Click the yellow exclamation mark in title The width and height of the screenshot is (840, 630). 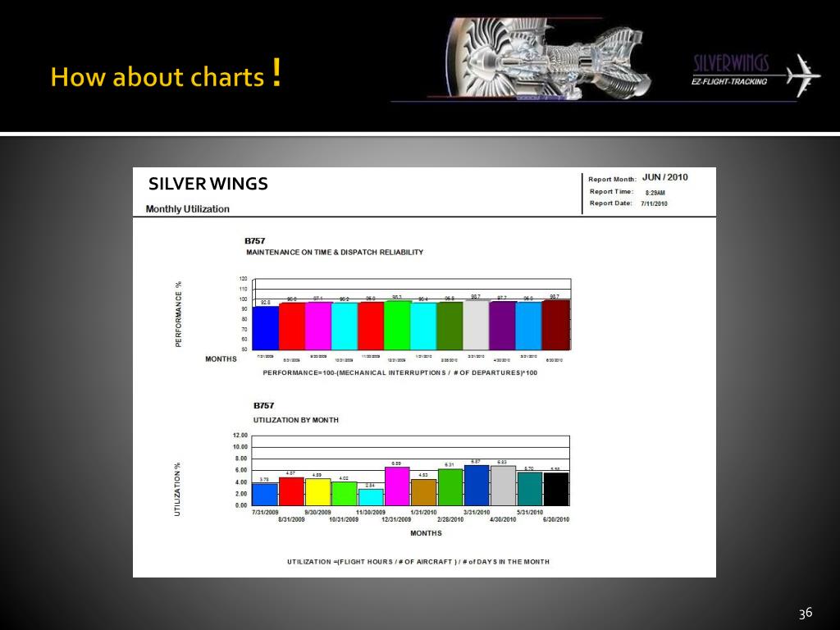pyautogui.click(x=276, y=72)
